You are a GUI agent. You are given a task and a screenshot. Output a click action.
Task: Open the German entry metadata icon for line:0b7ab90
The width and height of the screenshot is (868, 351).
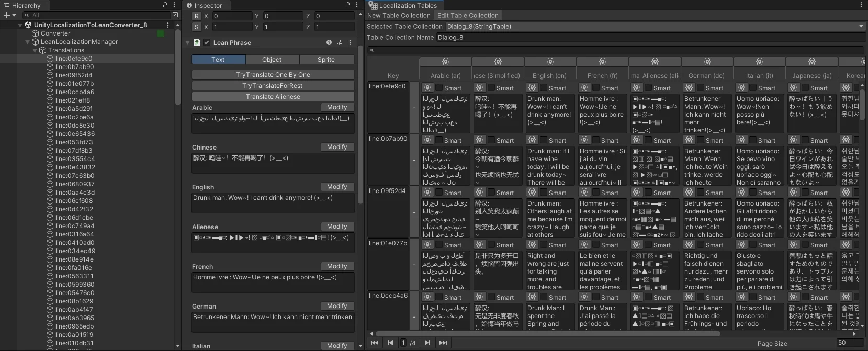689,140
